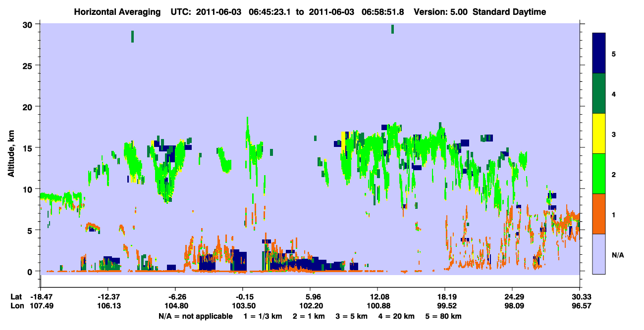Click the dark blue color bar segment labeled 5
The image size is (644, 330).
pyautogui.click(x=599, y=53)
